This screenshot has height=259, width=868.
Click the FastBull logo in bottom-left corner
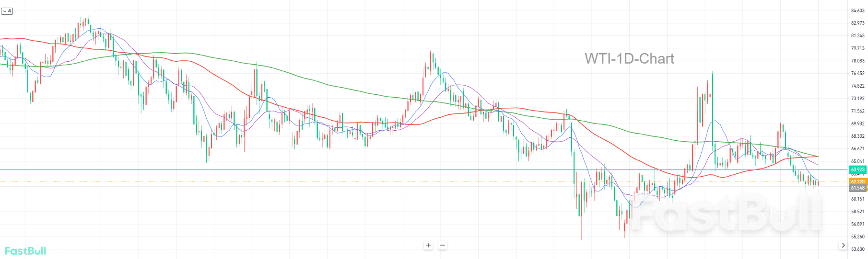[25, 251]
